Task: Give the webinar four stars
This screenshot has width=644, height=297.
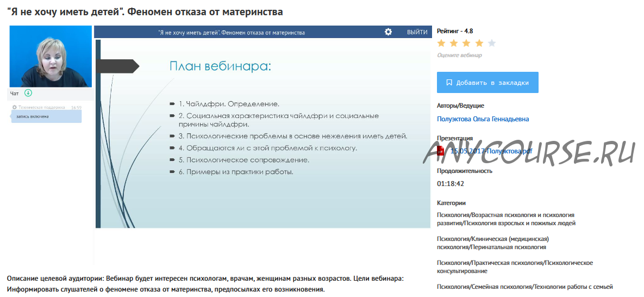Action: pyautogui.click(x=479, y=44)
